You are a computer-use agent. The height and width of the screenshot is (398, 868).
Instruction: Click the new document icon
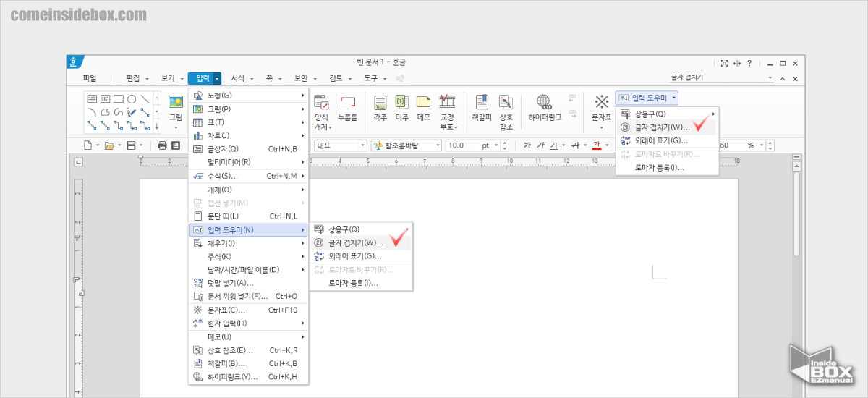(x=88, y=145)
